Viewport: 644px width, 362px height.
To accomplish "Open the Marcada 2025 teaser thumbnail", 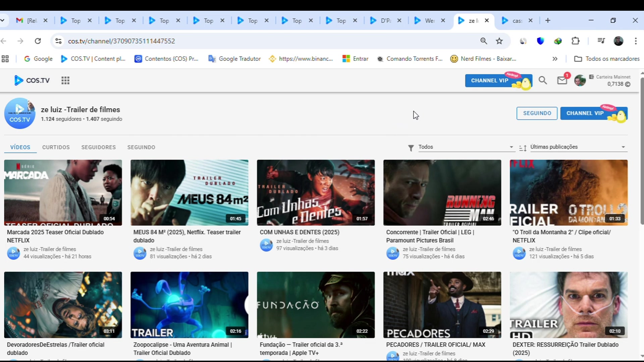I will click(63, 193).
